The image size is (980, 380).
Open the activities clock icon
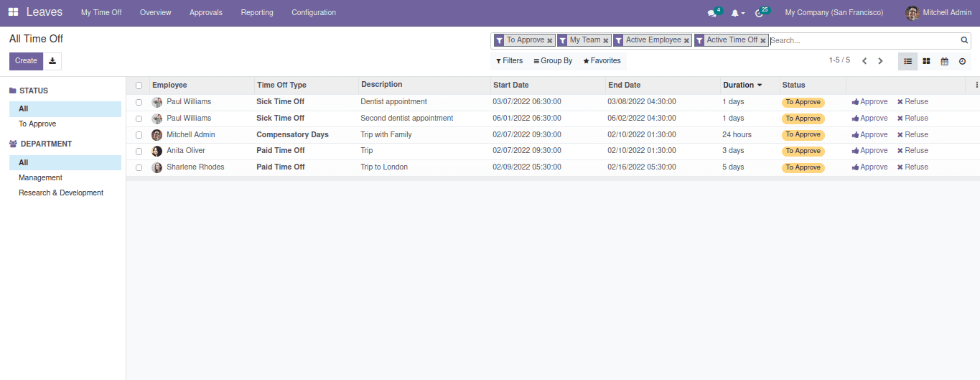click(760, 13)
